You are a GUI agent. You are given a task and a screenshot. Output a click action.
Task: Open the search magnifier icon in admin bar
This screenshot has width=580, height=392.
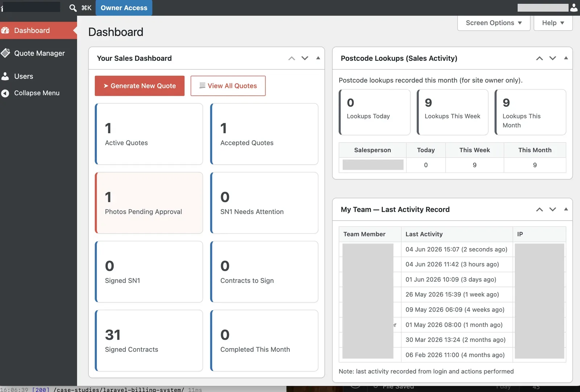pos(73,8)
